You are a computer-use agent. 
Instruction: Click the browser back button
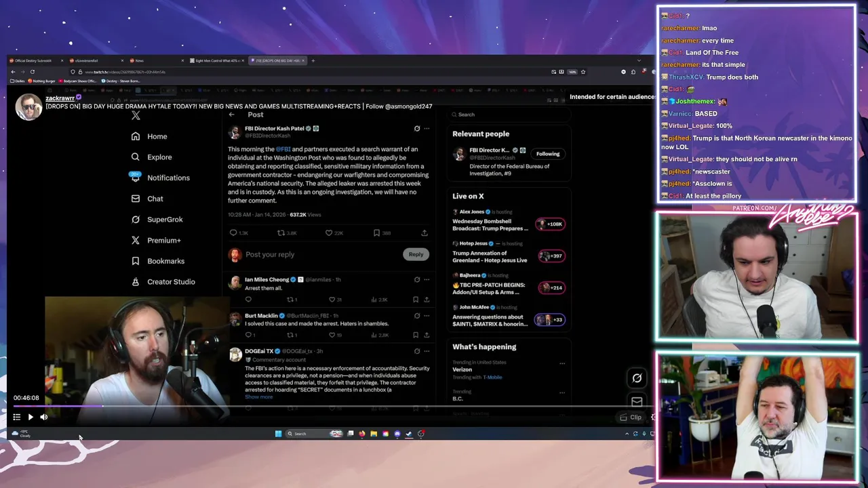[13, 72]
